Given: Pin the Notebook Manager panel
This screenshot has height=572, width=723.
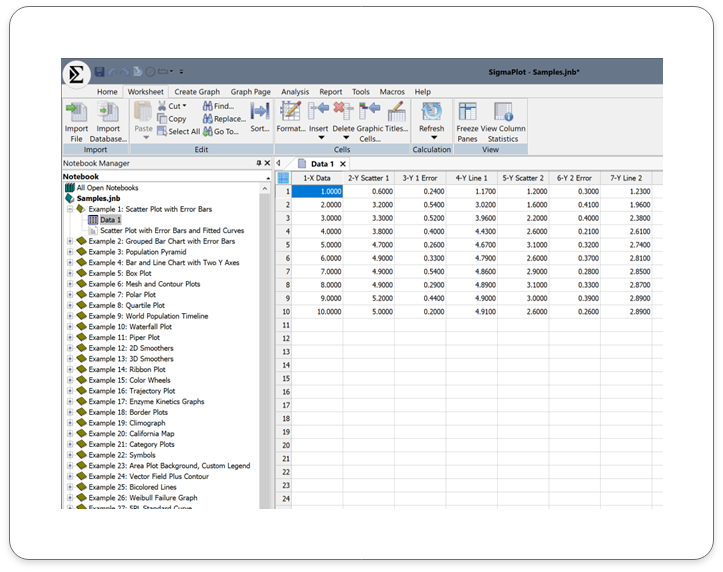Looking at the screenshot, I should [258, 163].
